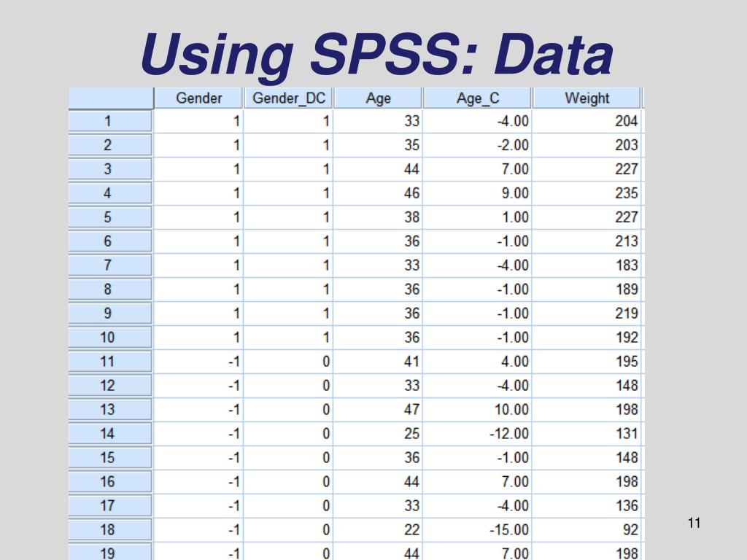Viewport: 747px width, 560px height.
Task: Select the Age column header
Action: 378,98
